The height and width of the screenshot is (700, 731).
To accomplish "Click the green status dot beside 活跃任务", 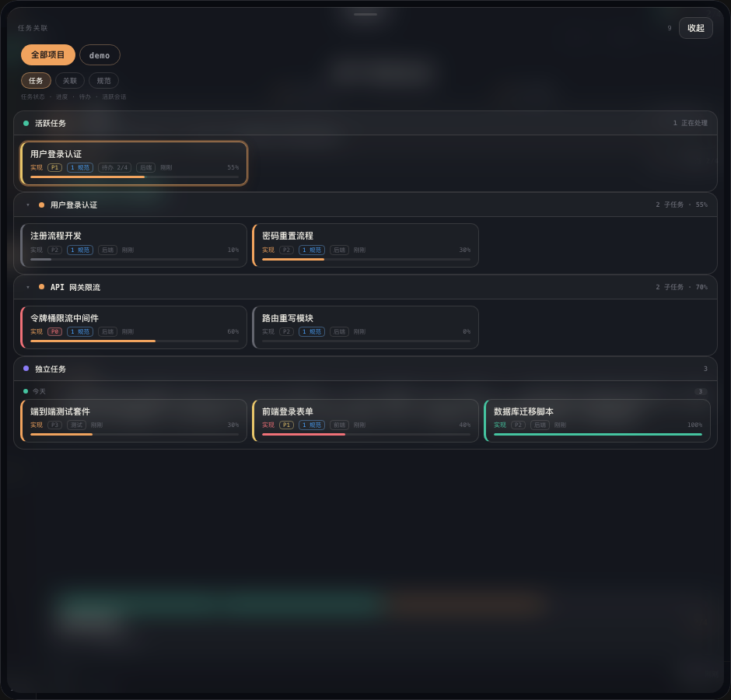I will click(26, 123).
